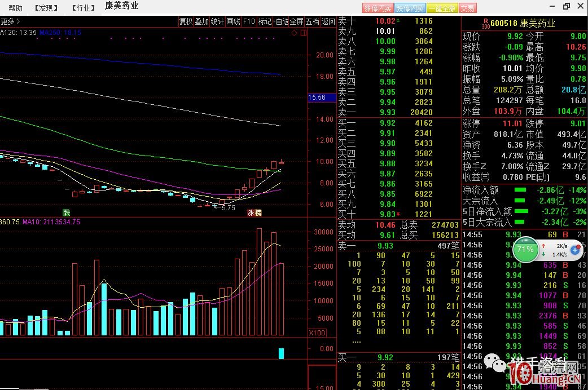Open the 【发现】 menu
Viewport: 588px width, 390px height.
tap(46, 8)
